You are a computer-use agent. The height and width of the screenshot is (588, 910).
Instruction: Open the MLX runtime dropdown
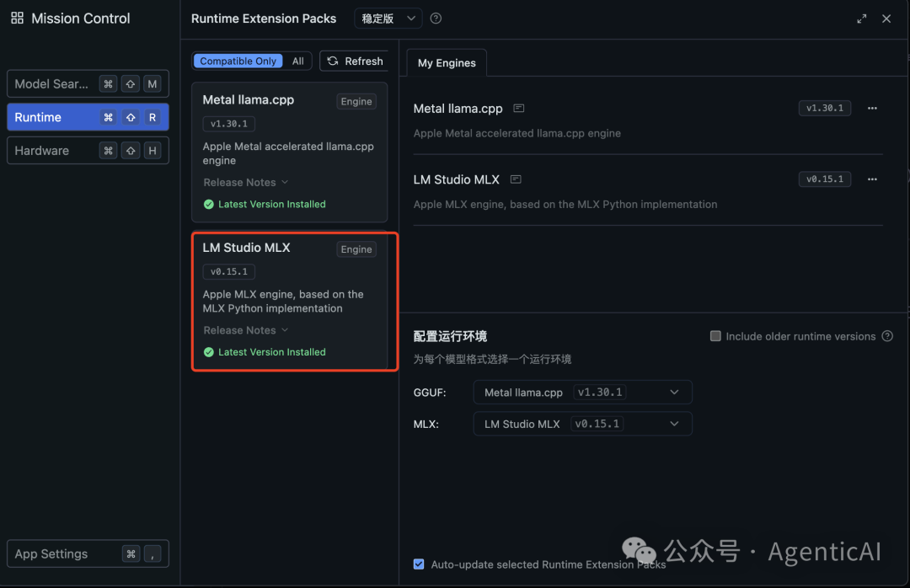[x=583, y=424]
